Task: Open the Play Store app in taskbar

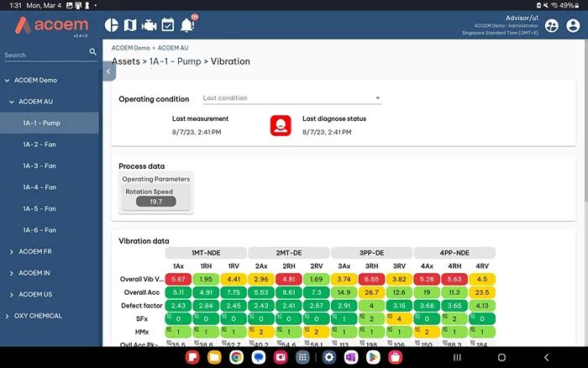Action: point(373,357)
